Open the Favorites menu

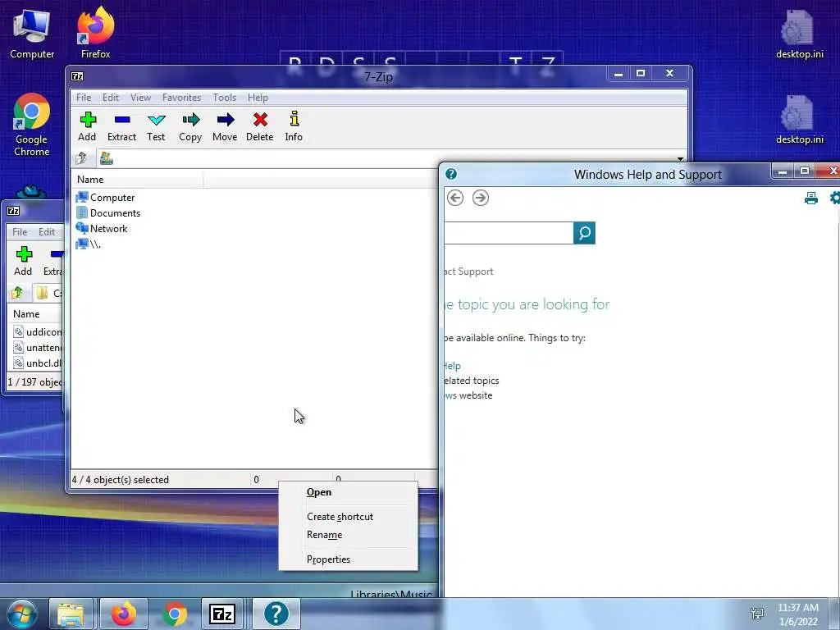coord(181,98)
